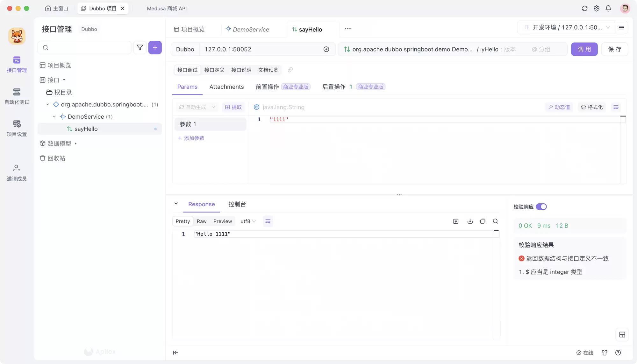Open the settings gear icon

(x=597, y=9)
